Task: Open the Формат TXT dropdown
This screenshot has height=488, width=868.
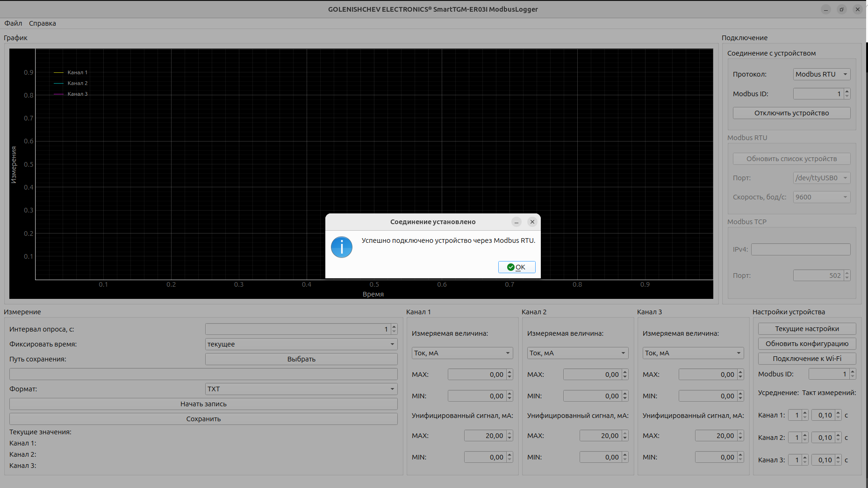Action: 301,389
